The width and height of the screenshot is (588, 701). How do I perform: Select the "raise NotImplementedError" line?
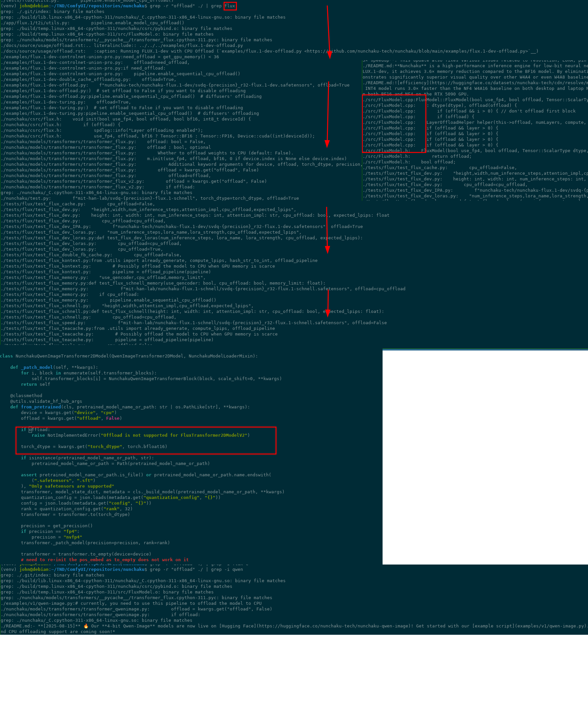(141, 436)
